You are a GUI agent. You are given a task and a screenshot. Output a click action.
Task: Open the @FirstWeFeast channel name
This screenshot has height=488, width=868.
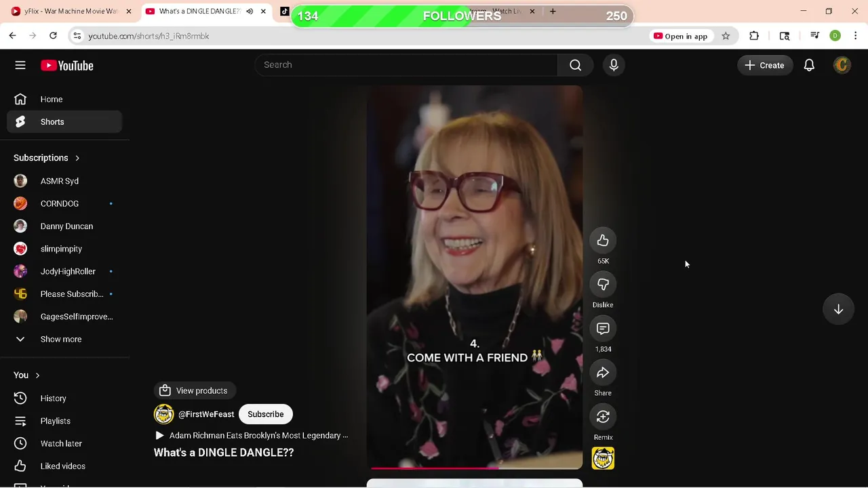(x=206, y=414)
